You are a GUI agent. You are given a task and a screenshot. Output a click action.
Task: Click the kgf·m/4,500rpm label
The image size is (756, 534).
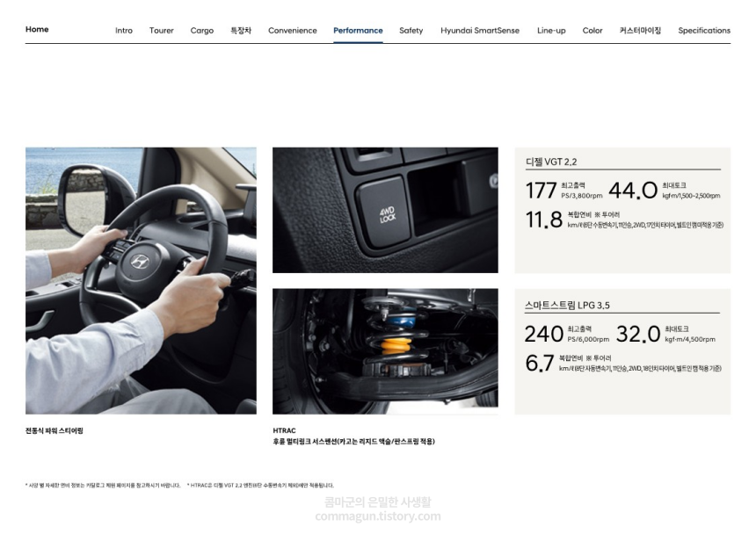690,339
